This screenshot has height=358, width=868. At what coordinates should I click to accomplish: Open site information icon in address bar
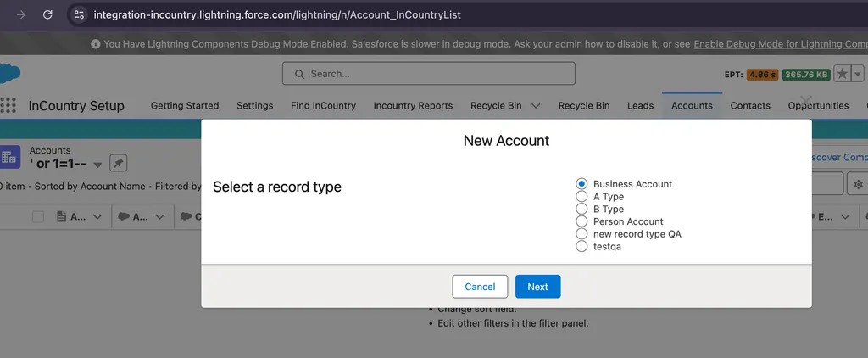[x=79, y=14]
